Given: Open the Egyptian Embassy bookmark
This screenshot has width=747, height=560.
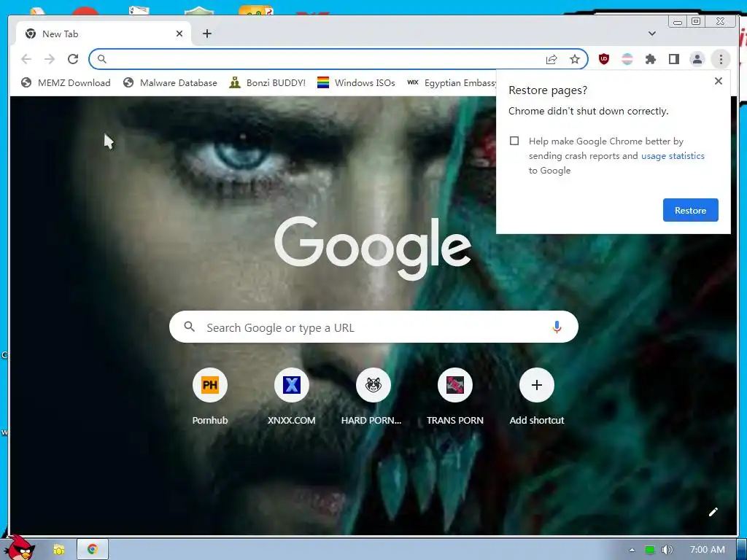Looking at the screenshot, I should (x=451, y=83).
